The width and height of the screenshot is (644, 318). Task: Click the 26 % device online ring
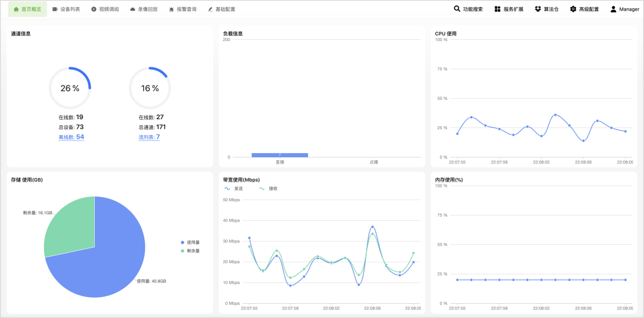click(70, 88)
